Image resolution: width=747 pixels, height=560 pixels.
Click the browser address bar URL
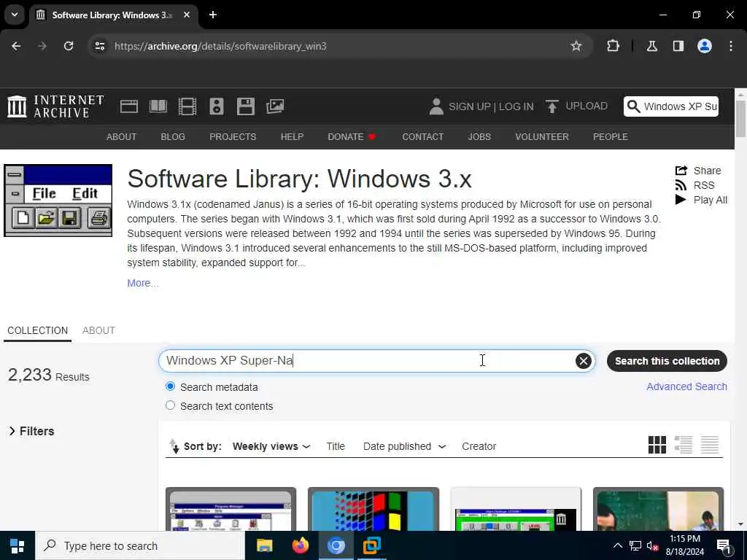point(220,46)
